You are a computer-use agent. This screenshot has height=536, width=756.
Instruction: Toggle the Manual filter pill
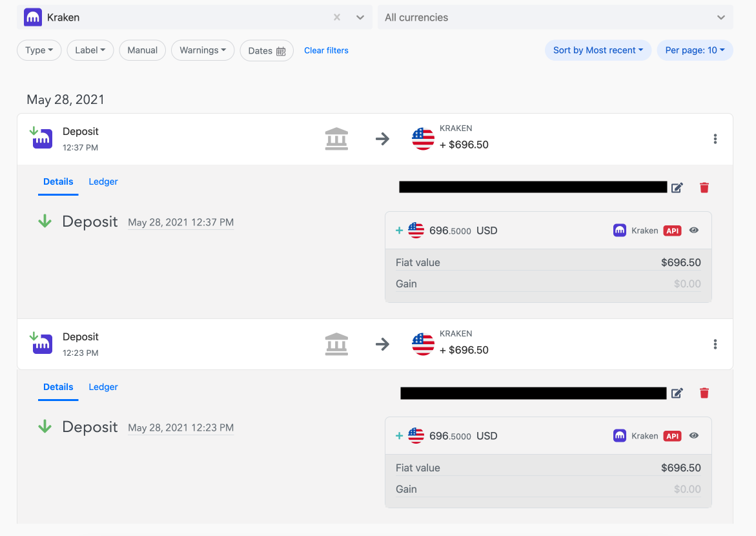[142, 50]
